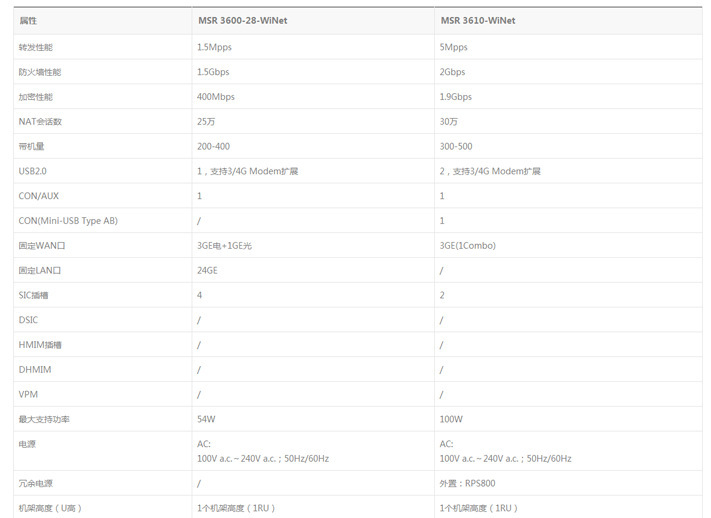
Task: Select the 24GE fixed LAN value
Action: pyautogui.click(x=207, y=270)
